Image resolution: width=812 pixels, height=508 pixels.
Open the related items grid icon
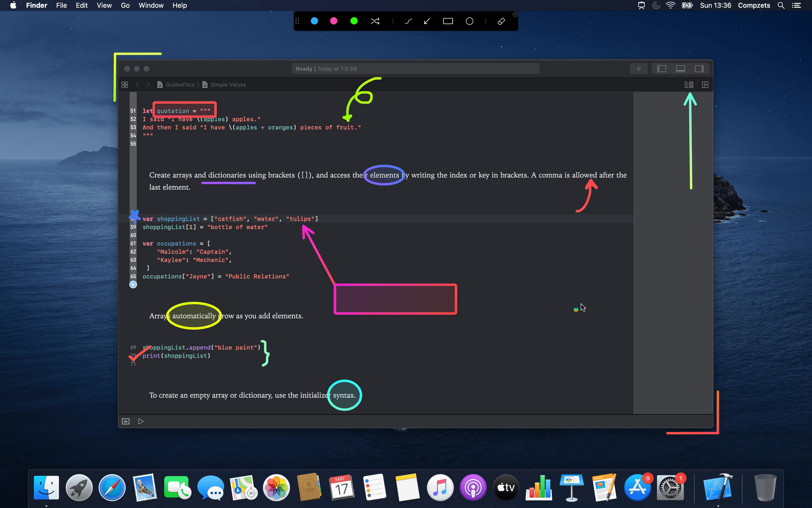(x=125, y=85)
